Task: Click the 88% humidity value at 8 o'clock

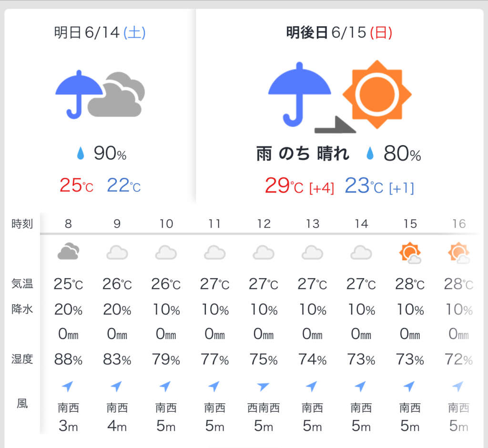Action: (68, 359)
